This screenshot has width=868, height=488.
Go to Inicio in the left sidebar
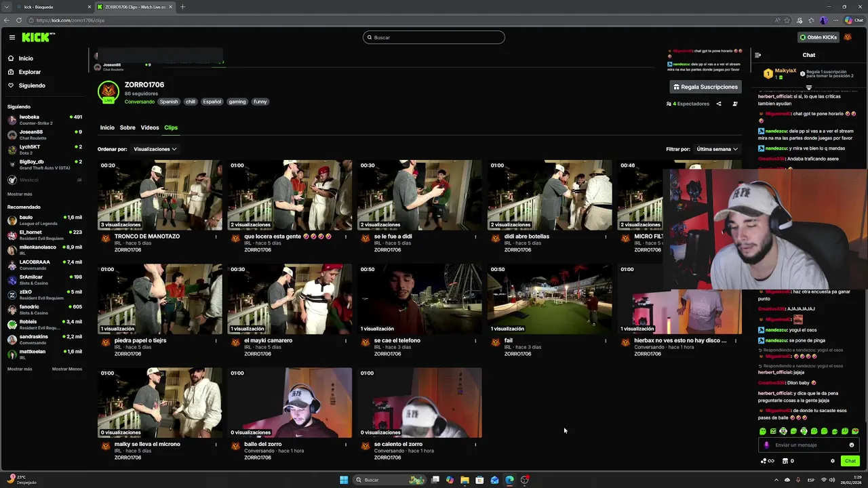coord(26,58)
